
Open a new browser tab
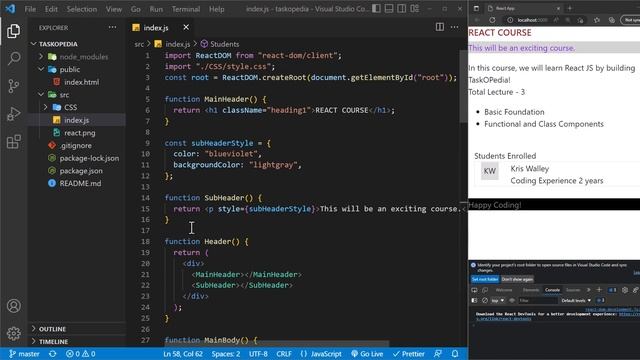click(x=570, y=8)
